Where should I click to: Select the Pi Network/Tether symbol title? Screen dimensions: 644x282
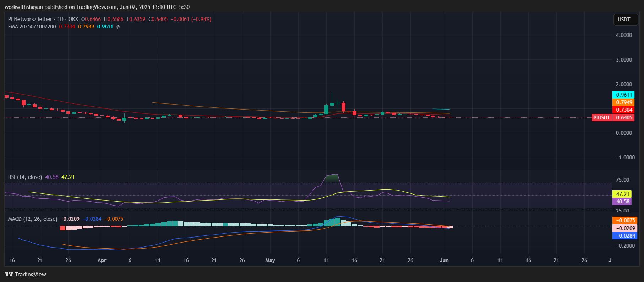coord(30,19)
